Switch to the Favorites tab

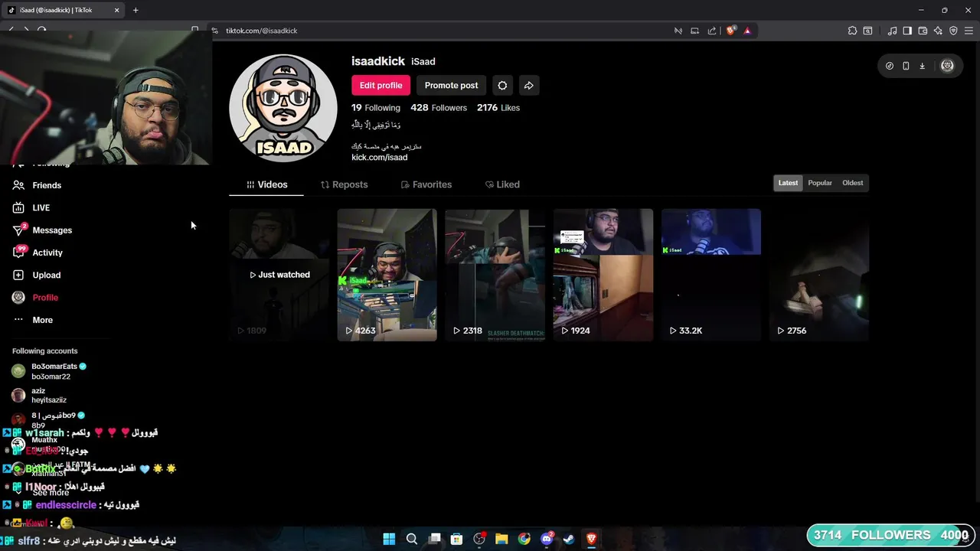coord(426,184)
